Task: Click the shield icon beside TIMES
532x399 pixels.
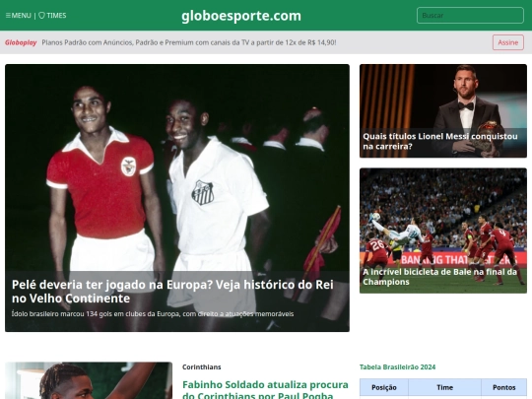Action: coord(41,15)
